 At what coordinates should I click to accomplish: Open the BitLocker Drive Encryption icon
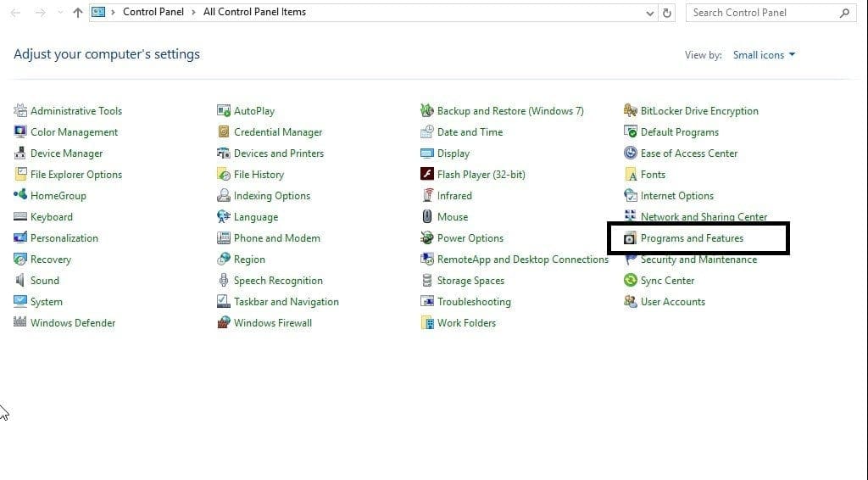[630, 111]
